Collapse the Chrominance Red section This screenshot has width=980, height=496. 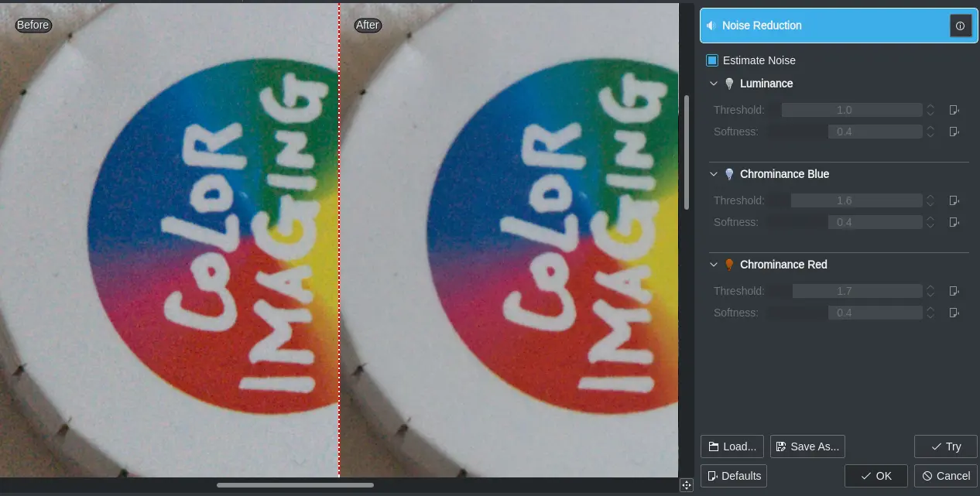click(x=714, y=265)
